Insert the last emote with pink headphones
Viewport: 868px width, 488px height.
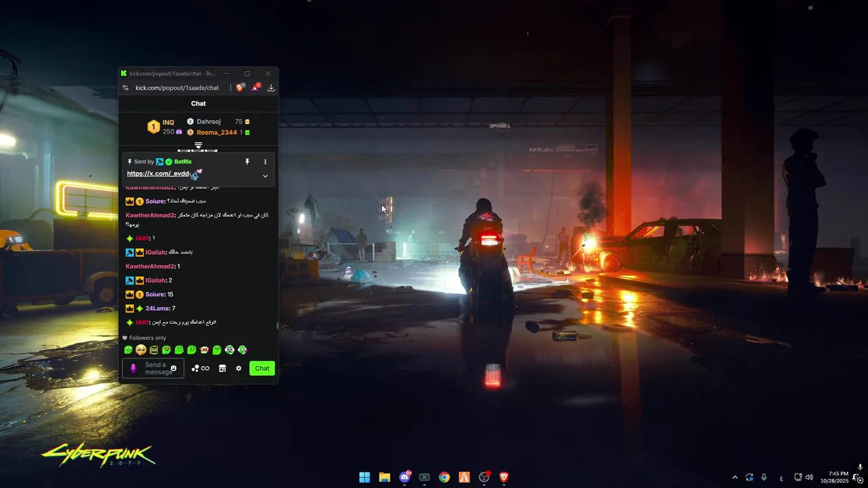click(x=243, y=350)
